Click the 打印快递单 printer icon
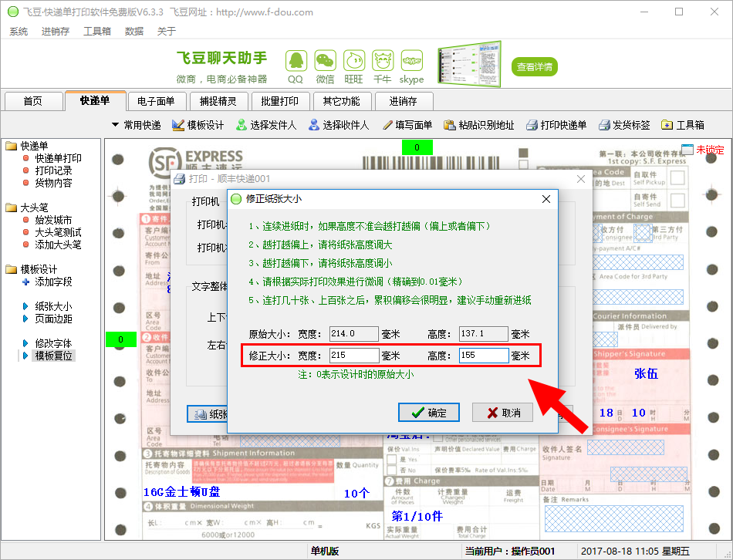The image size is (733, 560). coord(532,125)
